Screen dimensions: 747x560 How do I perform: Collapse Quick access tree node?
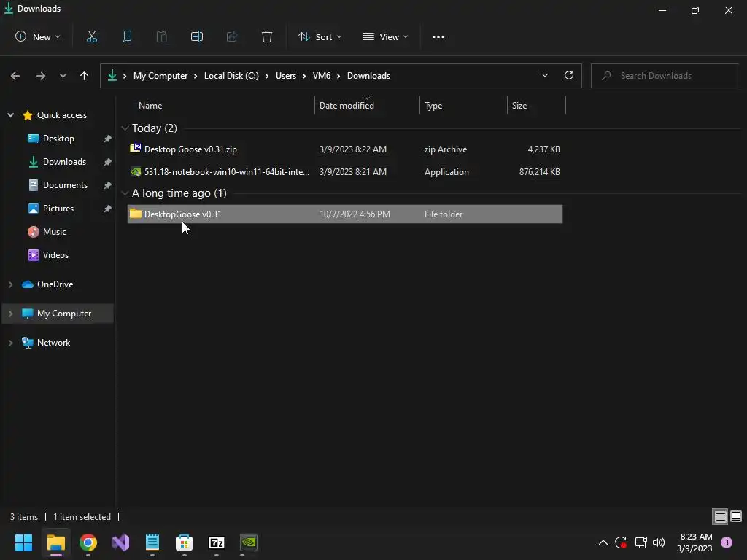[10, 114]
